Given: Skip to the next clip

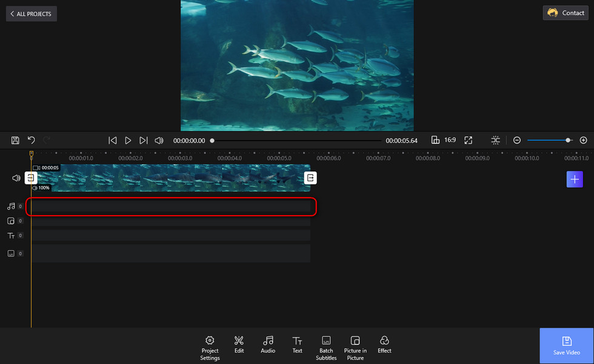Looking at the screenshot, I should coord(143,141).
